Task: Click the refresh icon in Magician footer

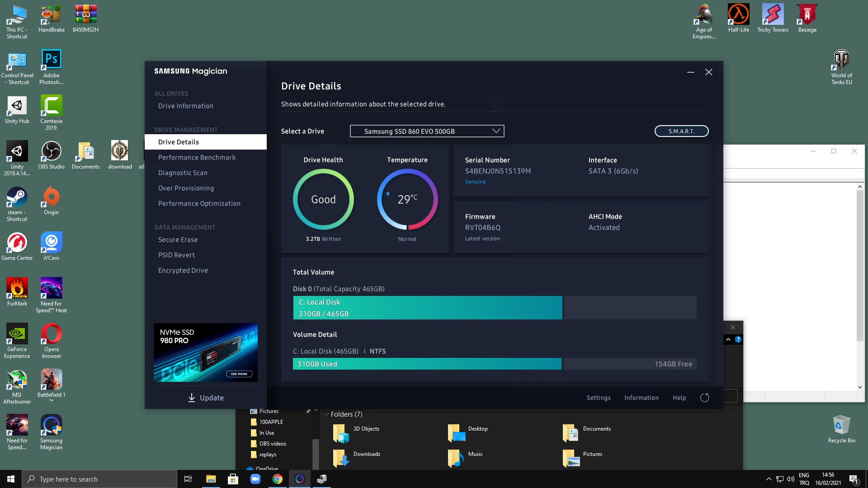Action: coord(704,398)
